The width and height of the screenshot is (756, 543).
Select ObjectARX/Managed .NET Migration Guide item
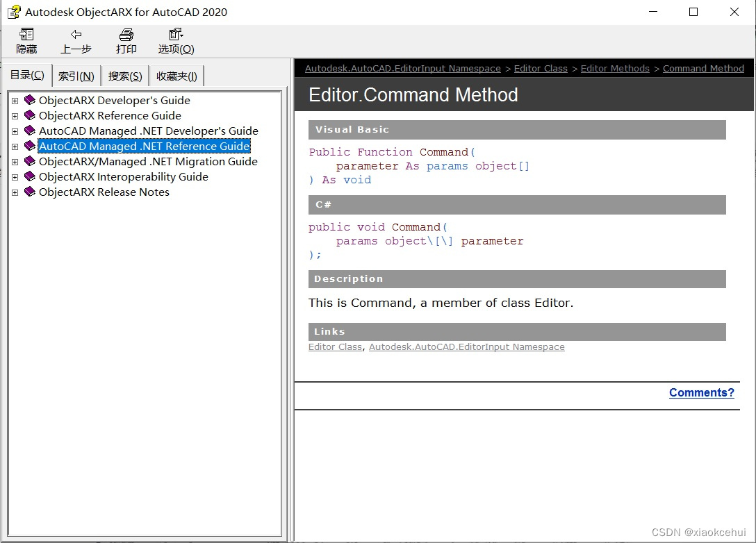point(148,161)
